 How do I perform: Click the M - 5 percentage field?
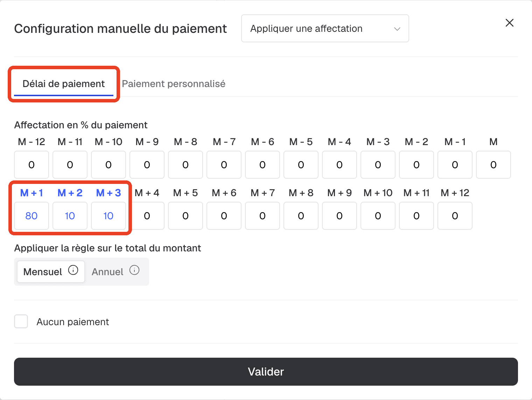point(301,165)
